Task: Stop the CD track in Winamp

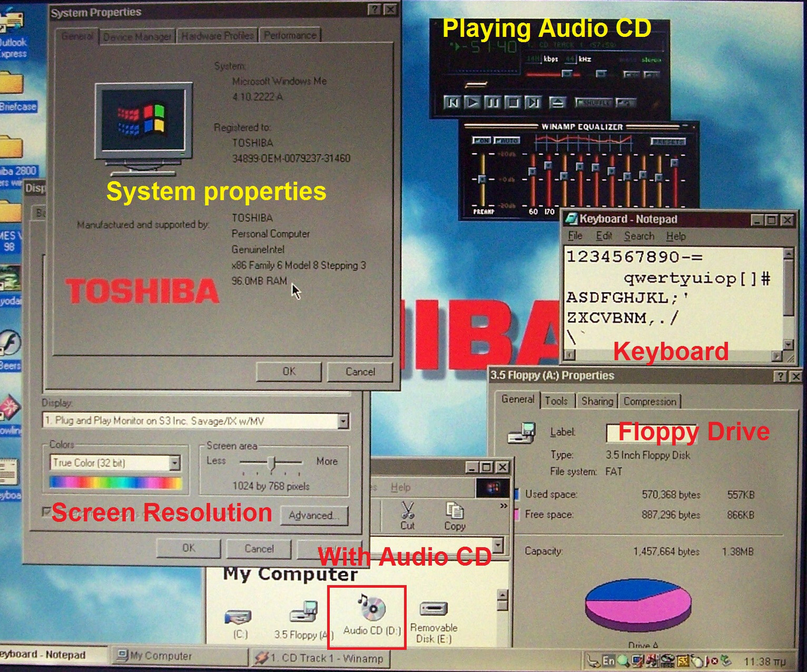Action: [x=513, y=102]
